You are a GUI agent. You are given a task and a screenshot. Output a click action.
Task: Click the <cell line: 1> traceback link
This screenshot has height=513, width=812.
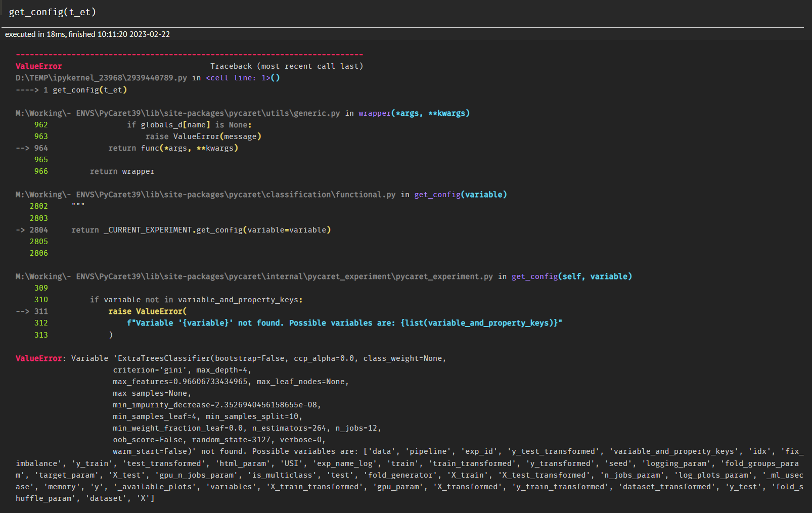(238, 78)
